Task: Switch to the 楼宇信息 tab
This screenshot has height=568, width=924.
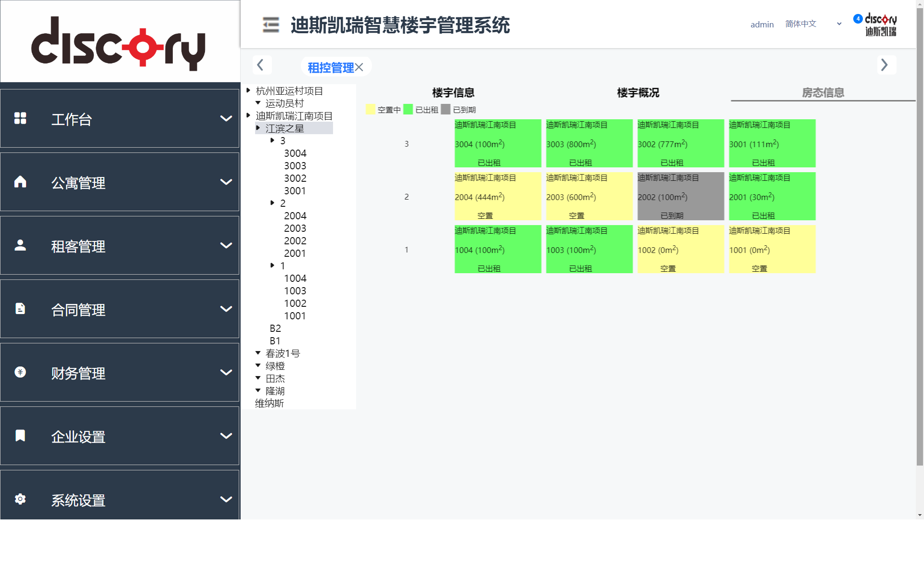Action: (453, 93)
